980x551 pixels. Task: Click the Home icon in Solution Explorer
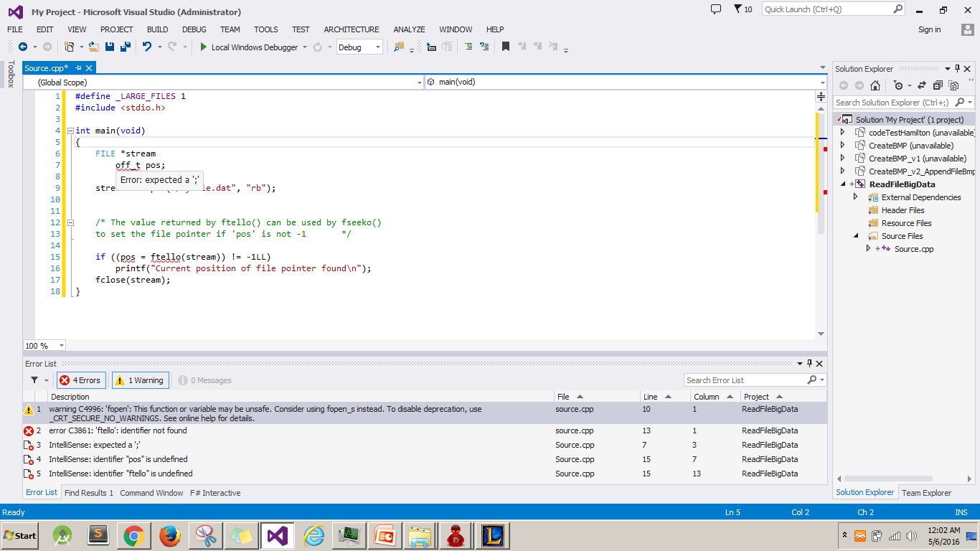(875, 85)
